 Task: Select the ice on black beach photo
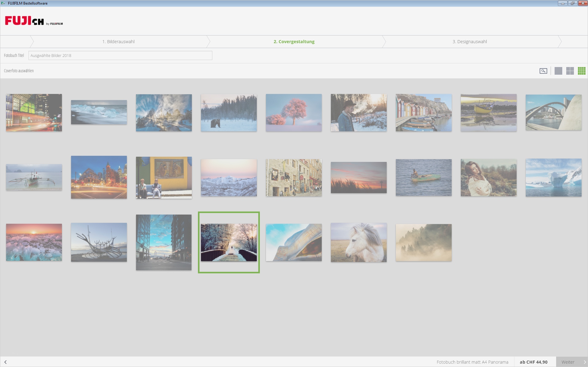pyautogui.click(x=99, y=112)
